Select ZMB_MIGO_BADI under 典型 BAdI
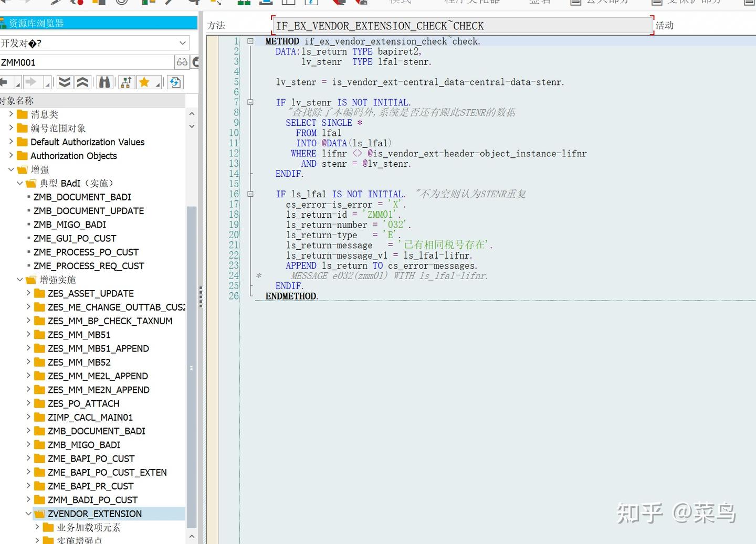 (x=70, y=225)
